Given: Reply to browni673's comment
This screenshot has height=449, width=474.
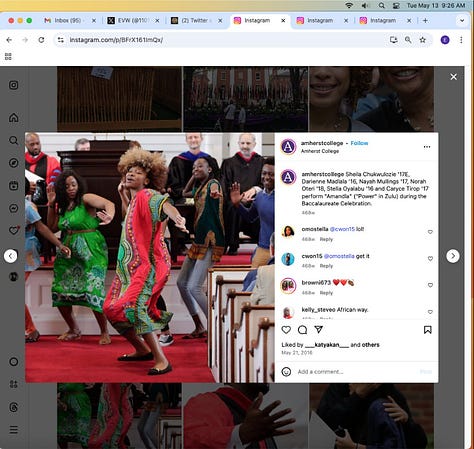Looking at the screenshot, I should point(326,293).
